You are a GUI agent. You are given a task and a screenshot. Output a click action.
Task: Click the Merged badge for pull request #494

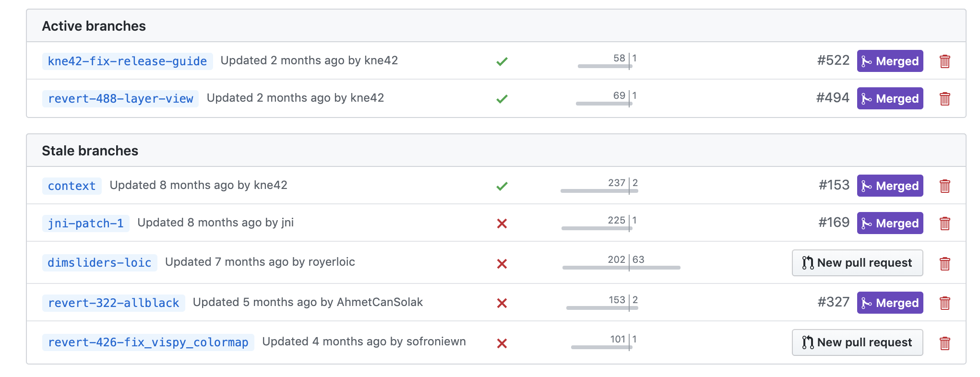pyautogui.click(x=889, y=98)
